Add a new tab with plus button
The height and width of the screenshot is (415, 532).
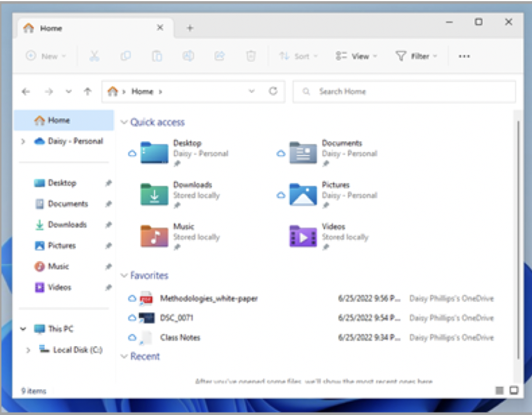(190, 28)
